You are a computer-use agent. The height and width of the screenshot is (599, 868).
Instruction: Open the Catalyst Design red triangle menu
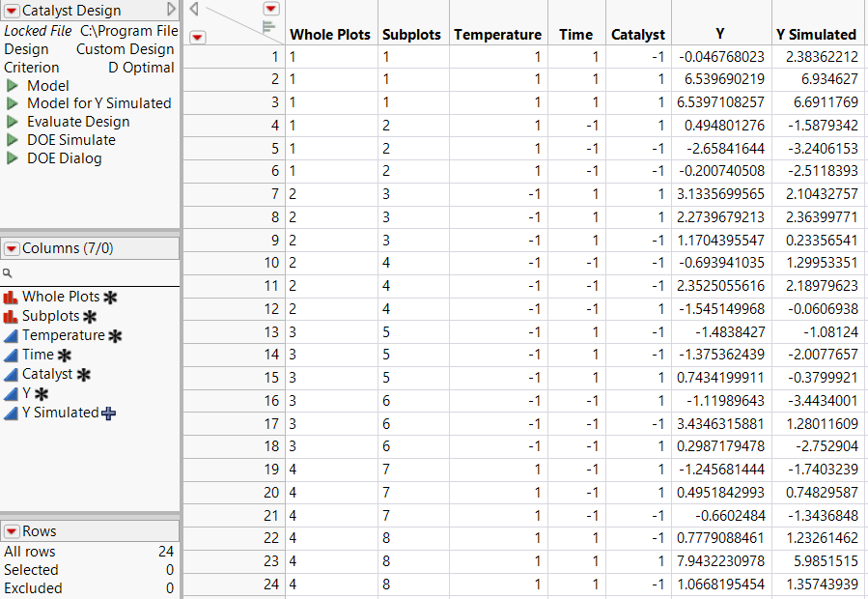point(12,11)
